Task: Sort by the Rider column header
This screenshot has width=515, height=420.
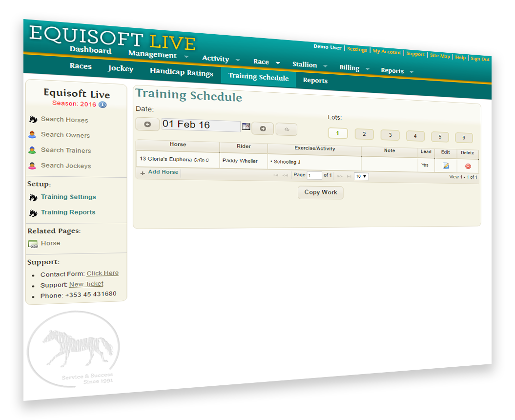Action: coord(244,147)
